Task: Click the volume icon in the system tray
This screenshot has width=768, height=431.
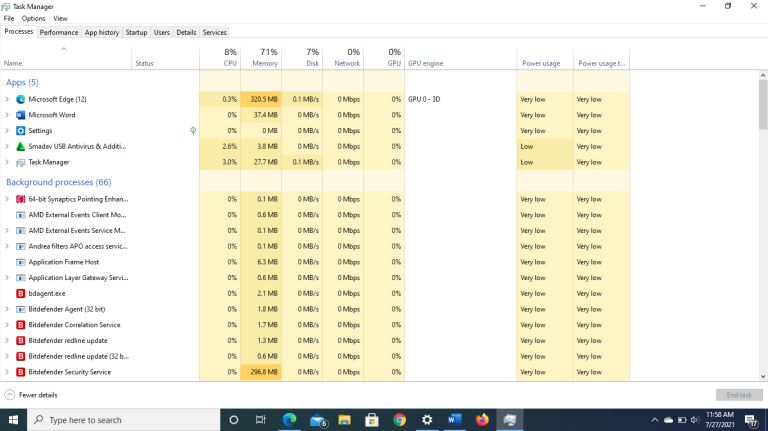Action: click(x=695, y=420)
